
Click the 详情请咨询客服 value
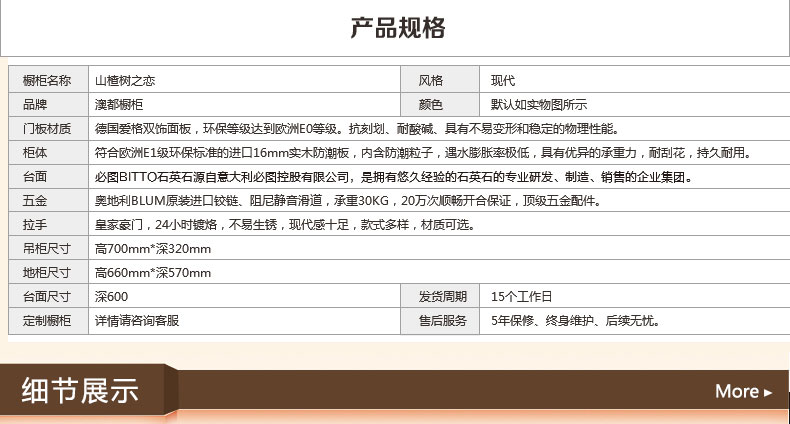(137, 321)
